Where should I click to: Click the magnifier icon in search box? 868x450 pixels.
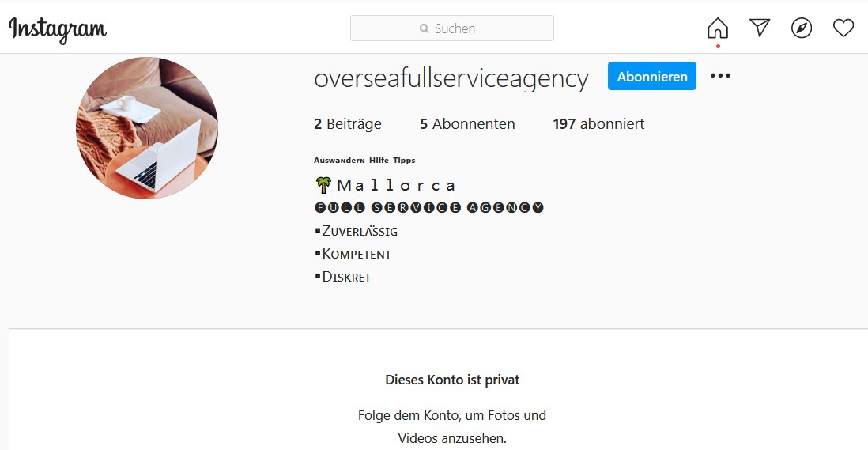pyautogui.click(x=424, y=28)
